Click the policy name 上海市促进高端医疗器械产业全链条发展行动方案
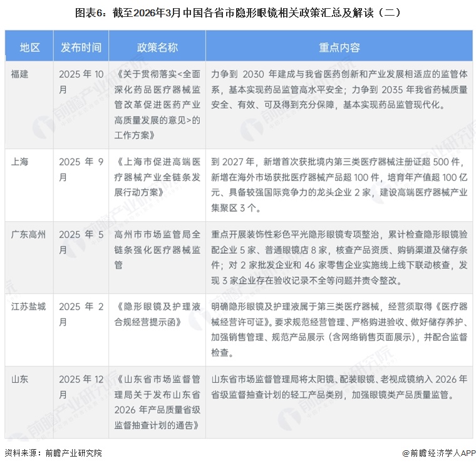Viewport: 476px width, 466px height. (157, 177)
